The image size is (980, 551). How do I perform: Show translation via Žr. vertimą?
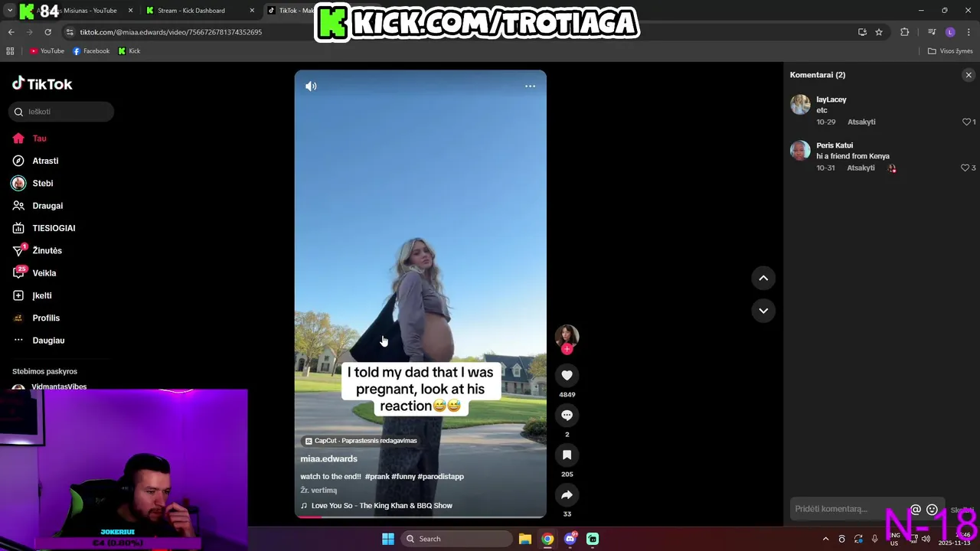point(318,490)
